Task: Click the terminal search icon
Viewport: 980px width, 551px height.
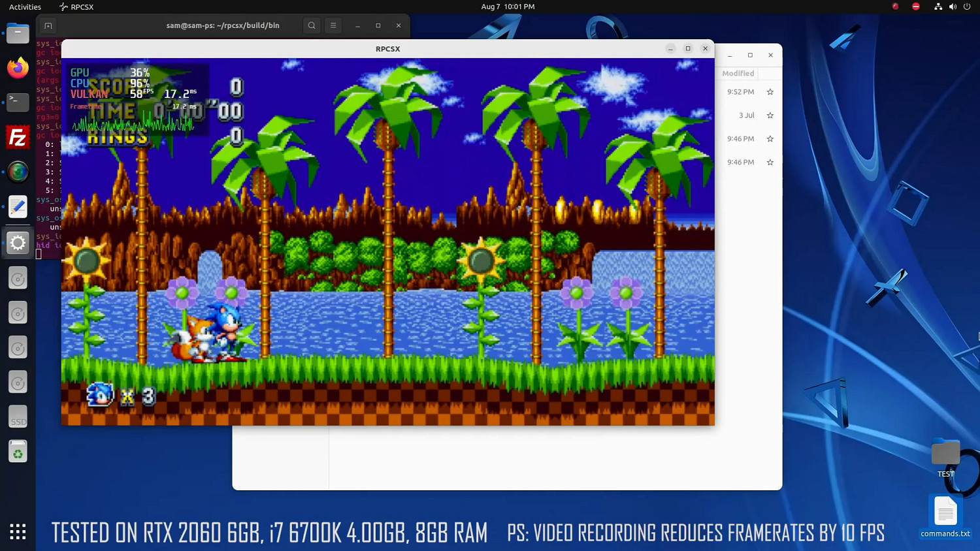Action: click(312, 25)
